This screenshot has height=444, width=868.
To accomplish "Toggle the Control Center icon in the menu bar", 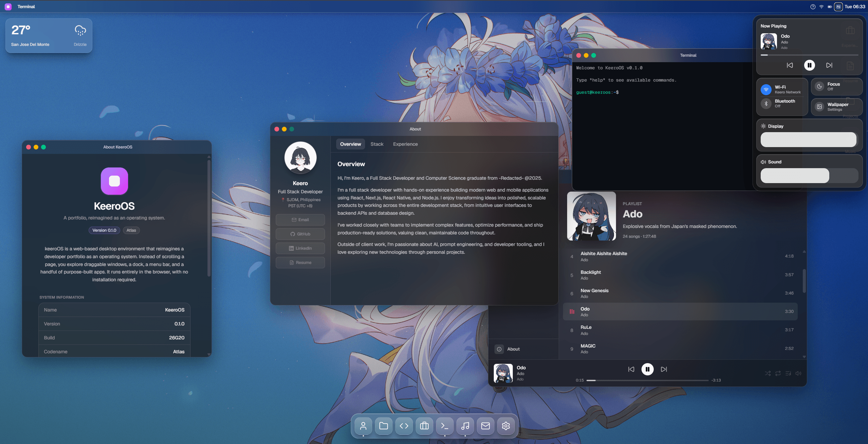I will click(838, 6).
